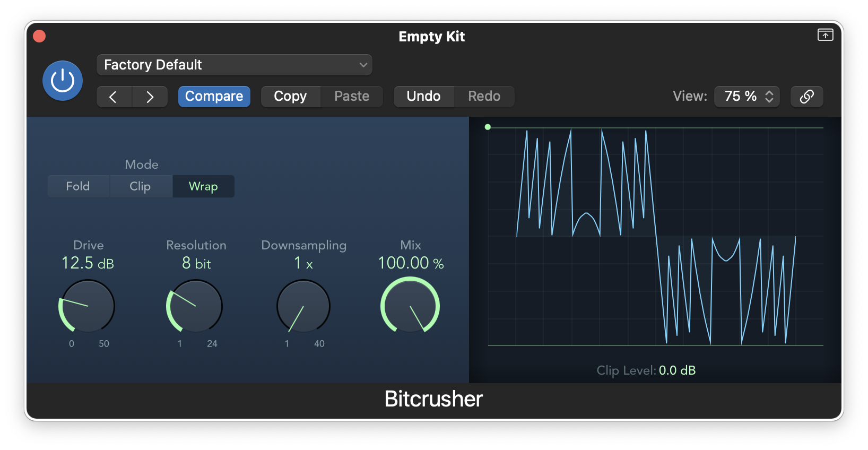This screenshot has height=450, width=868.
Task: Click the Drive knob
Action: click(x=87, y=306)
